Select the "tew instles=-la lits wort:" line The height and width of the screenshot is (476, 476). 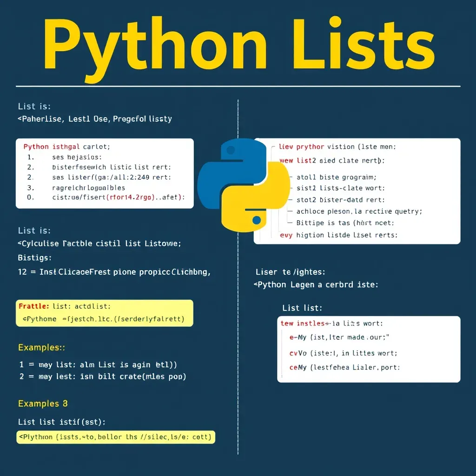[x=331, y=324]
